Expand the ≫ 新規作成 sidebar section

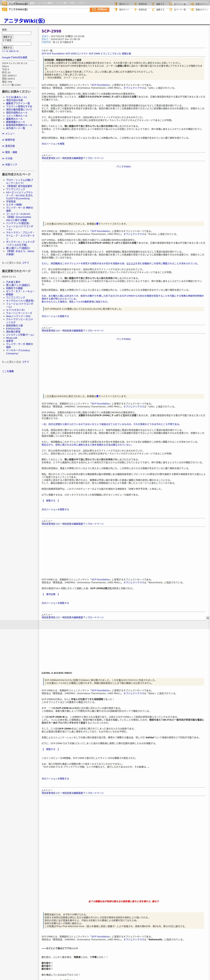[8, 140]
